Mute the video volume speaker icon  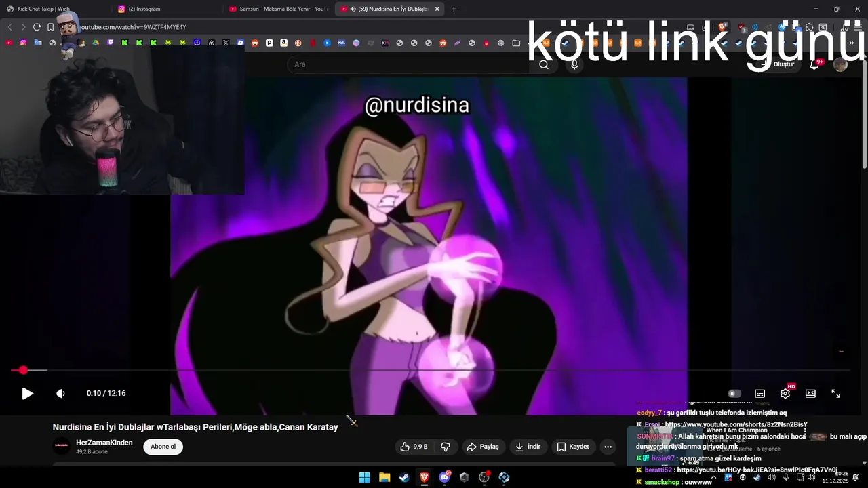(x=60, y=393)
